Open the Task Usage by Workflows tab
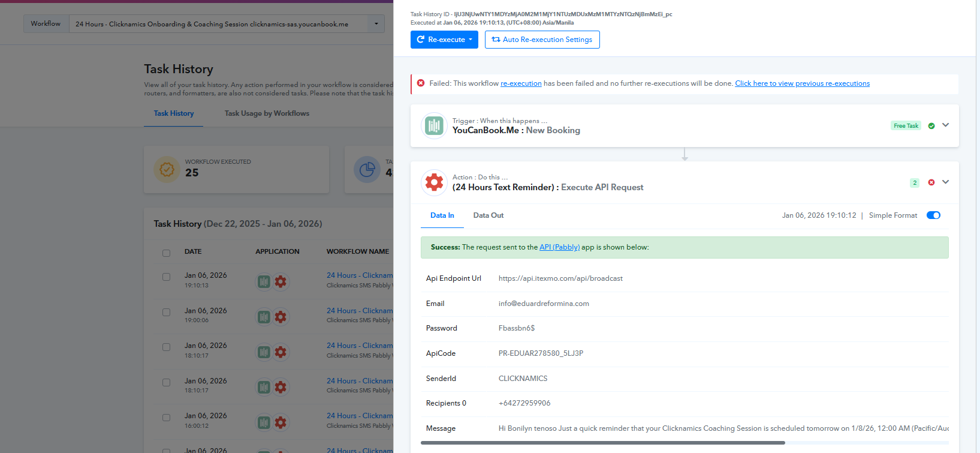Image resolution: width=980 pixels, height=453 pixels. 267,113
